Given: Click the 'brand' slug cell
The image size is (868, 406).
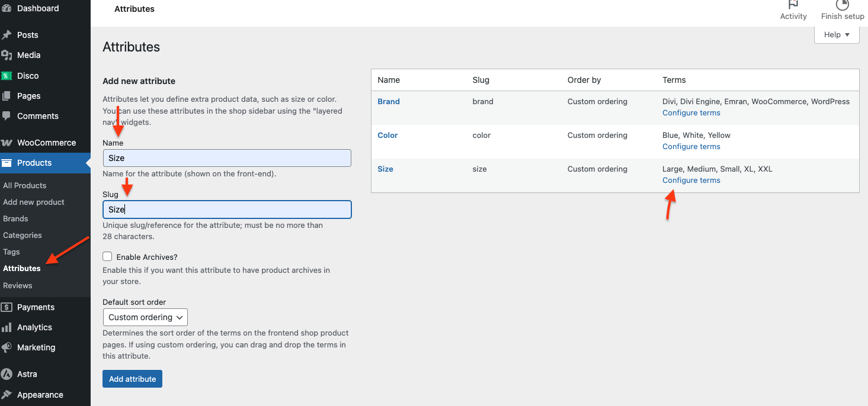Looking at the screenshot, I should tap(483, 101).
